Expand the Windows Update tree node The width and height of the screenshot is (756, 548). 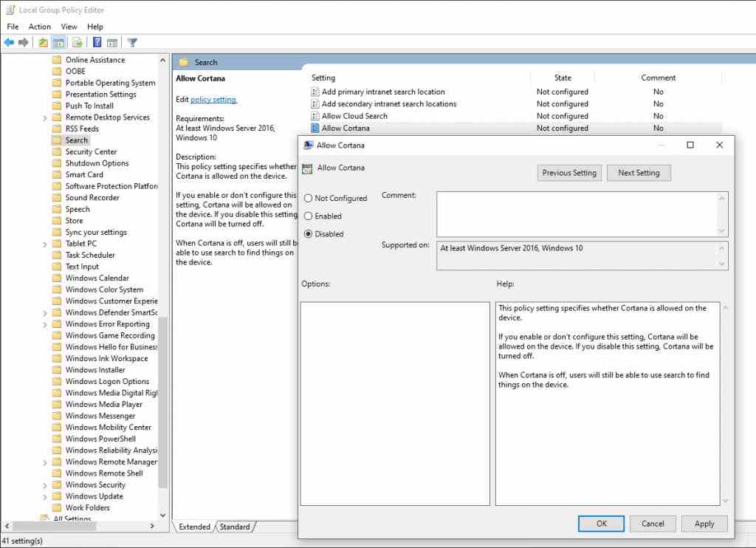click(45, 497)
